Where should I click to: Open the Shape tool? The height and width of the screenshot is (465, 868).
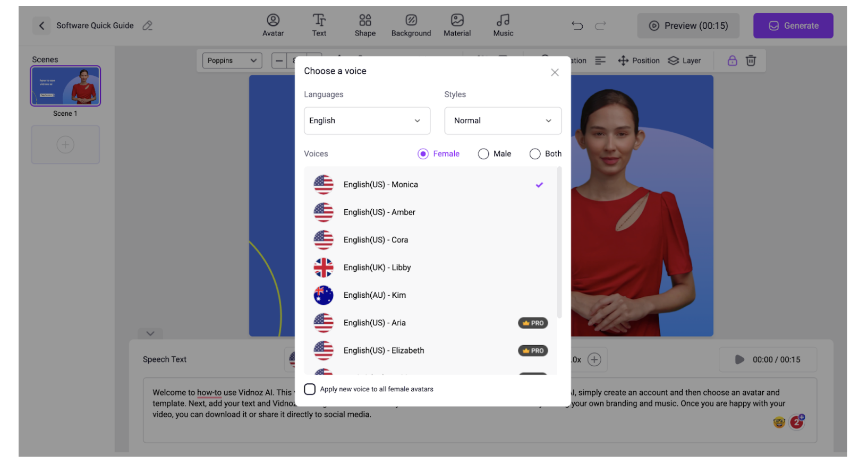(365, 25)
